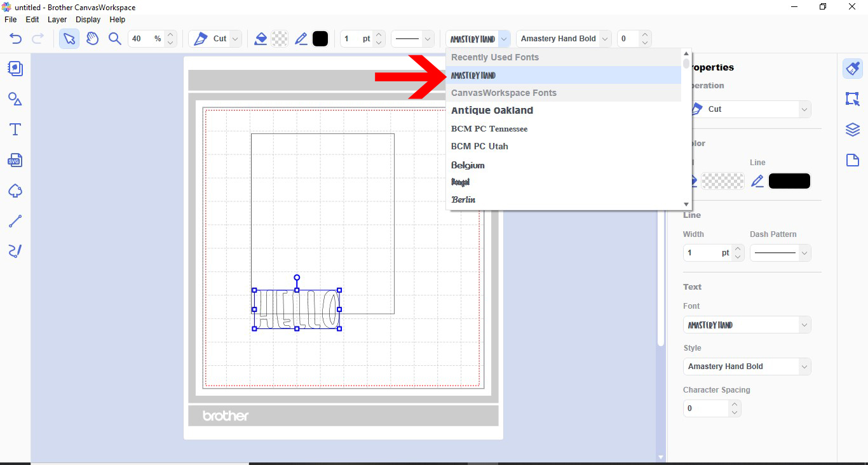Screen dimensions: 868x465
Task: Open the Properties panel brush icon
Action: 853,69
